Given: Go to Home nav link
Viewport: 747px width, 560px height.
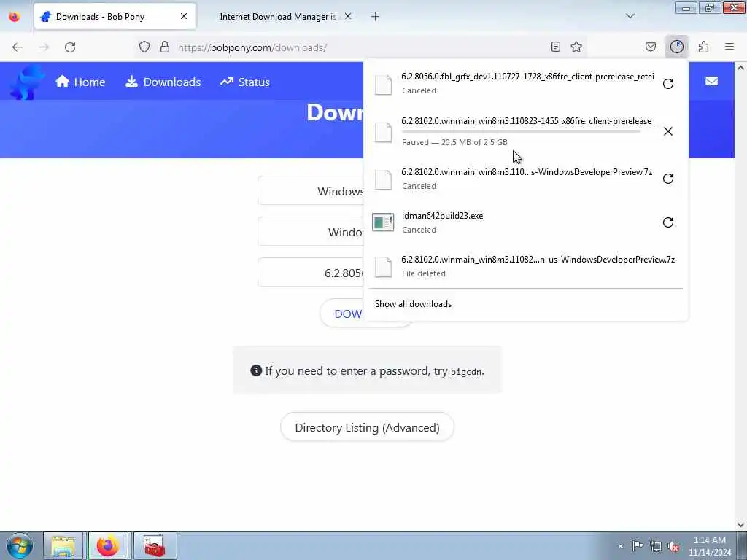Looking at the screenshot, I should click(80, 82).
